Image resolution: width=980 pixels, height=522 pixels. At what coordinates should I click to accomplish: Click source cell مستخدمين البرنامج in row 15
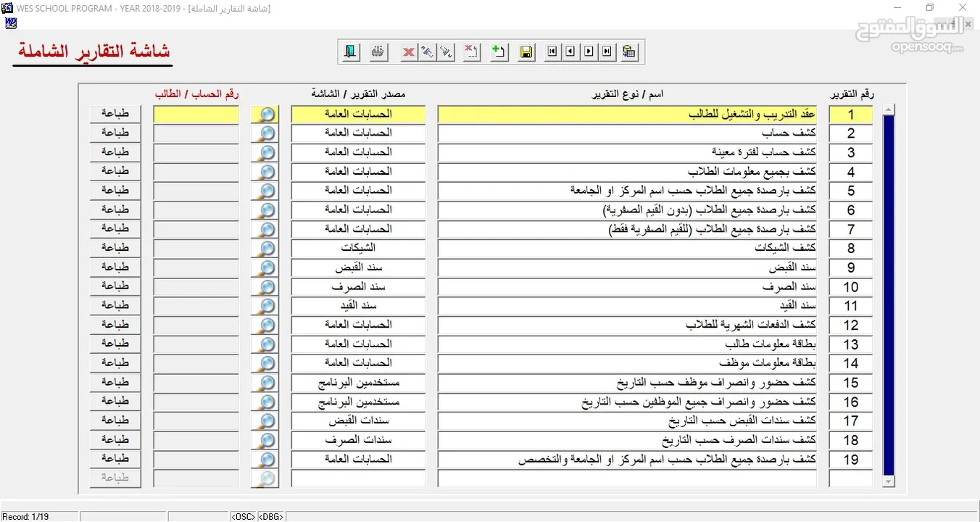pyautogui.click(x=358, y=382)
